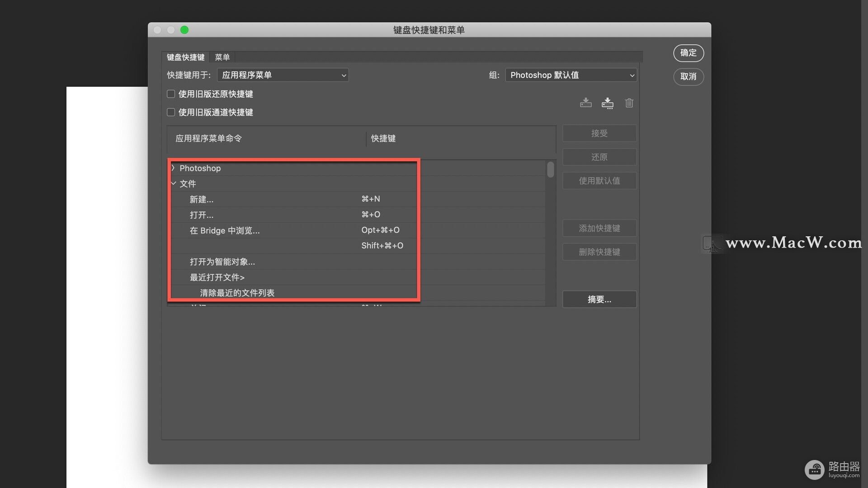This screenshot has height=488, width=868.
Task: Open the 摘要... summary button
Action: tap(599, 299)
